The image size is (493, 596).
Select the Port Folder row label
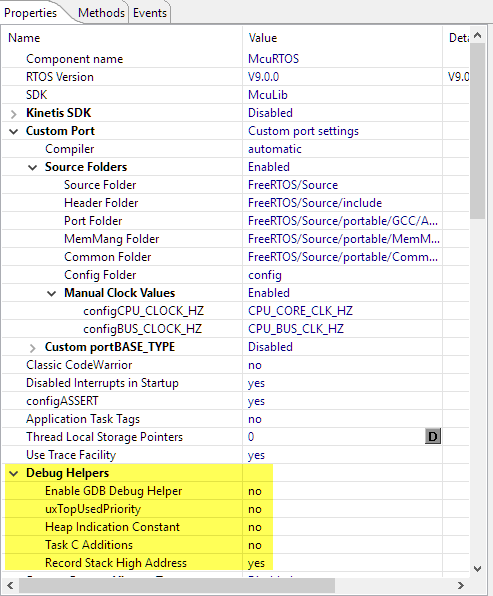[93, 221]
